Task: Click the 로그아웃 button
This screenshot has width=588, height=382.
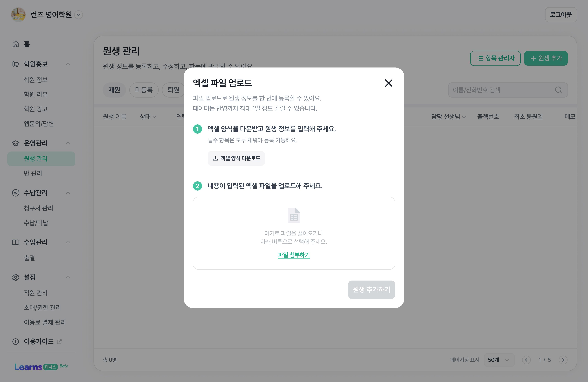Action: [561, 15]
